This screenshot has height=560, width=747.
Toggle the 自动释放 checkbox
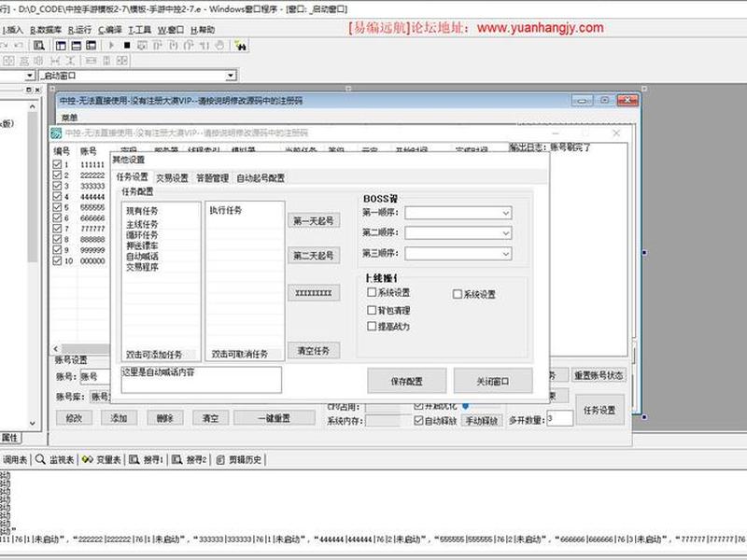pyautogui.click(x=418, y=421)
